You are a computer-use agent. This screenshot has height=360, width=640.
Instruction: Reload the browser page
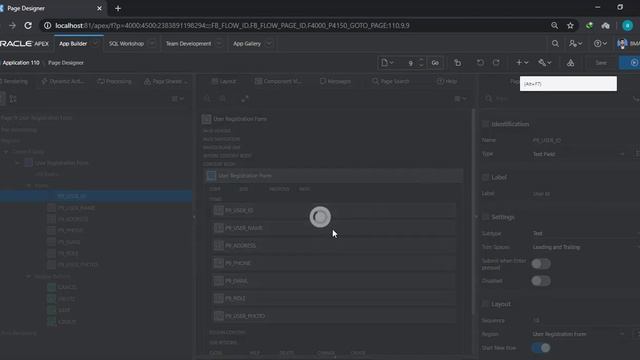[28, 26]
